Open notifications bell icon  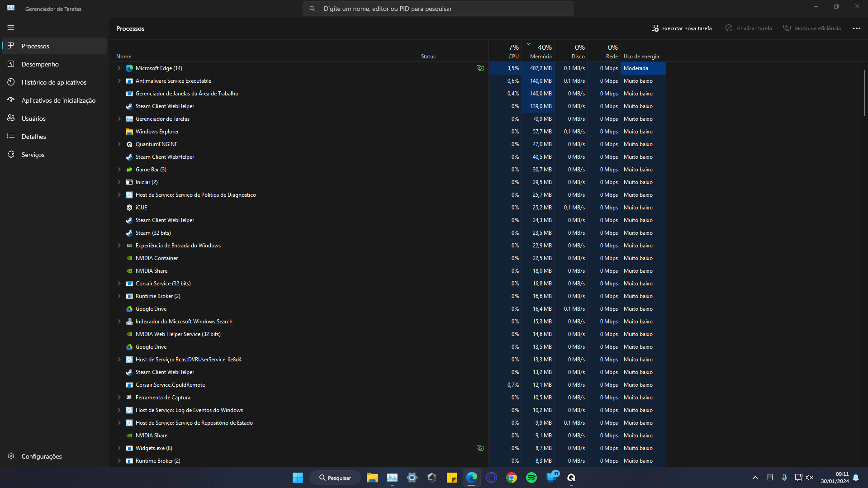[x=856, y=478]
